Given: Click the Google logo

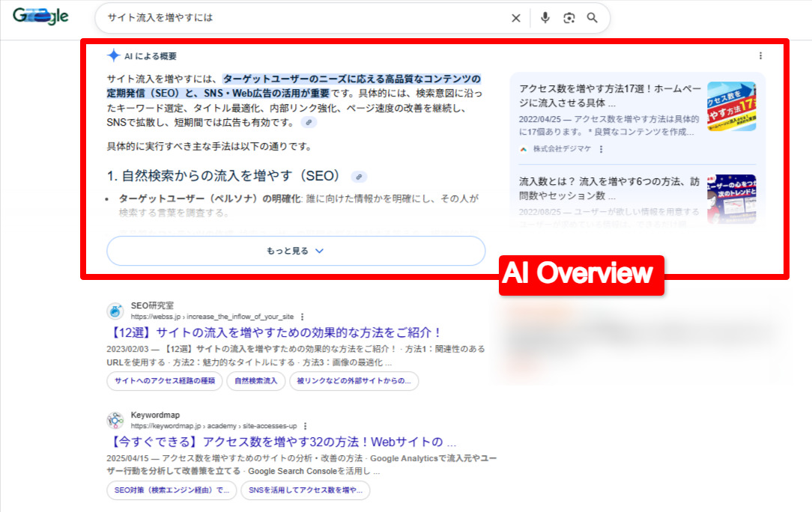Looking at the screenshot, I should click(x=40, y=16).
